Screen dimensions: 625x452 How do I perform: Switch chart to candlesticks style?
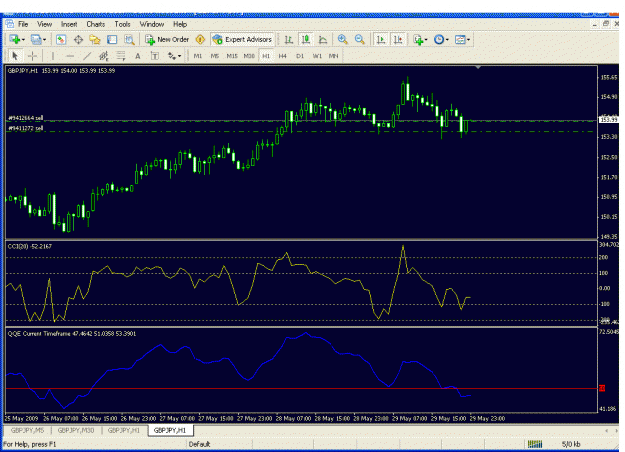pyautogui.click(x=306, y=39)
